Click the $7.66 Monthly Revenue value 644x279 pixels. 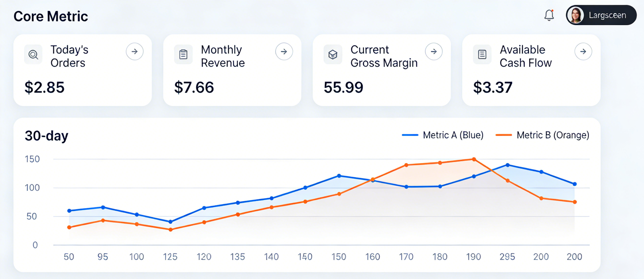click(x=194, y=87)
